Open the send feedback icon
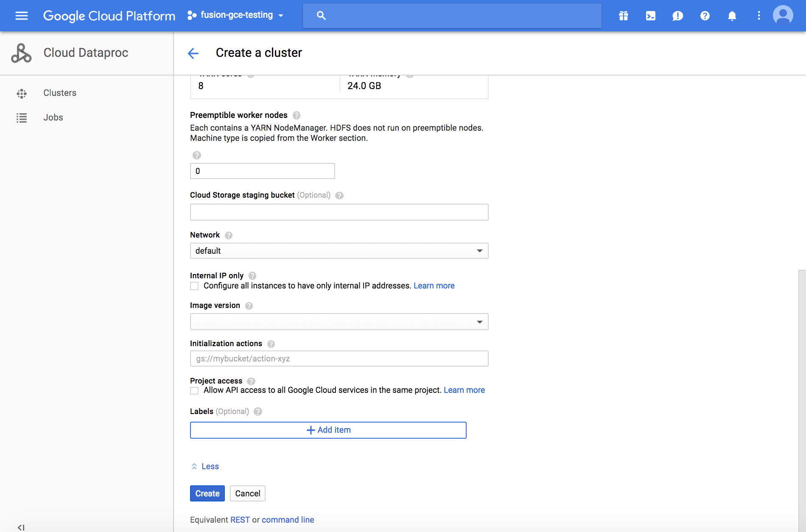This screenshot has width=806, height=532. coord(677,16)
